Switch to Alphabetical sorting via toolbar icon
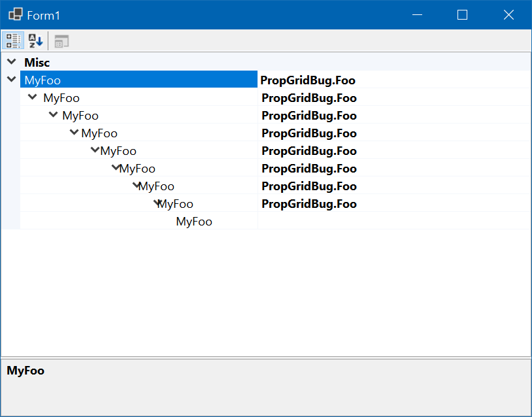Viewport: 532px width, 417px height. pyautogui.click(x=35, y=41)
